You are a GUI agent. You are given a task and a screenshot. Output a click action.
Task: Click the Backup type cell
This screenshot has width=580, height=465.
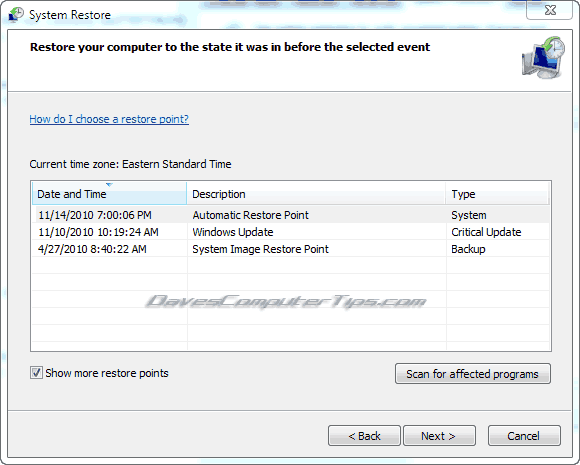click(468, 249)
